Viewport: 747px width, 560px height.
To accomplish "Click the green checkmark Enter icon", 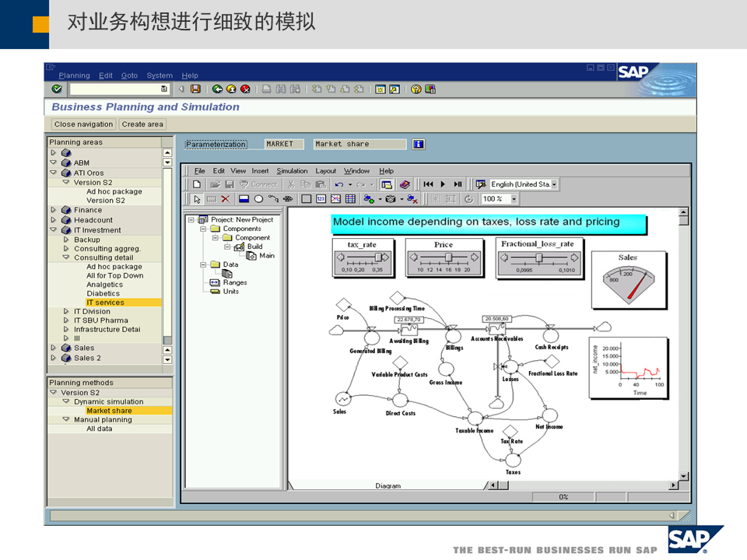I will (x=57, y=89).
